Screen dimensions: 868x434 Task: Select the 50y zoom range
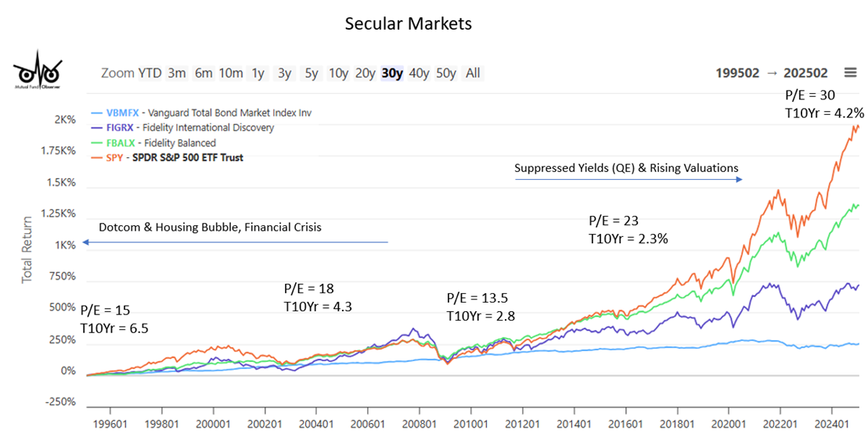(x=446, y=74)
